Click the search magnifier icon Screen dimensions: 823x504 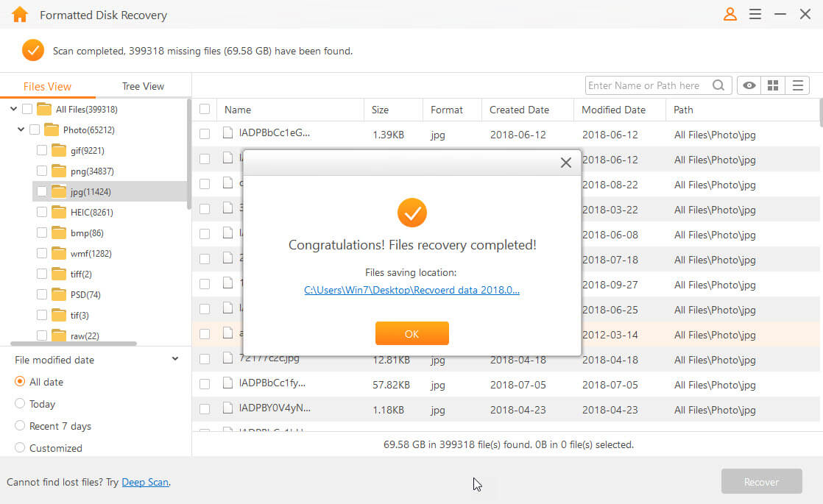(x=718, y=85)
